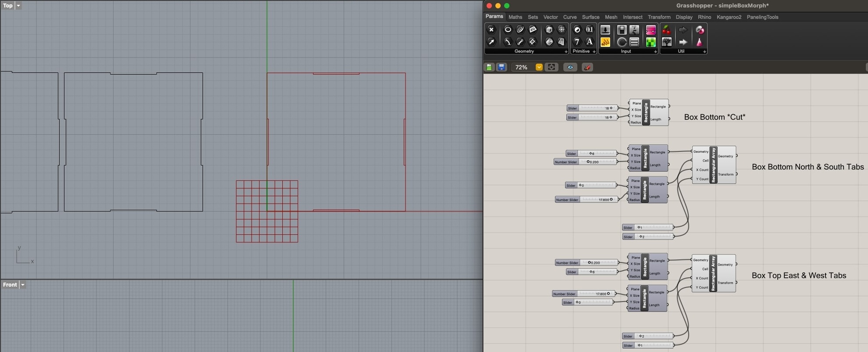Open the Transform tab
Viewport: 868px width, 352px height.
659,17
